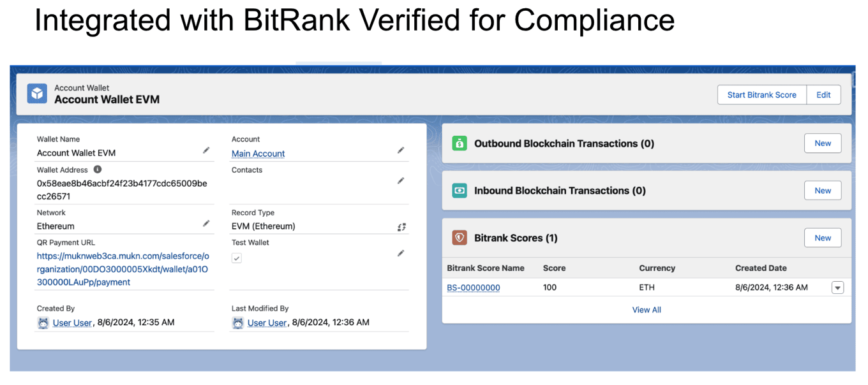Click Start Bitrank Score button
Screen dimensions: 868x385
click(x=762, y=95)
